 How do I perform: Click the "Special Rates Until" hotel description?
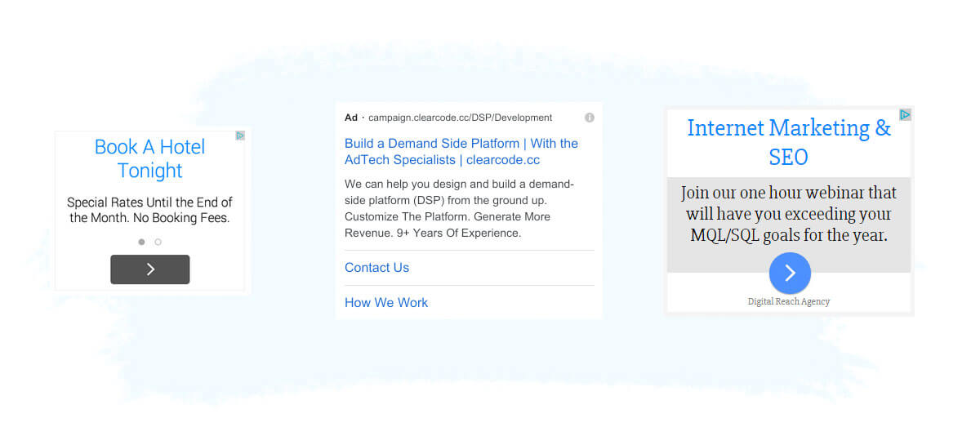click(149, 202)
